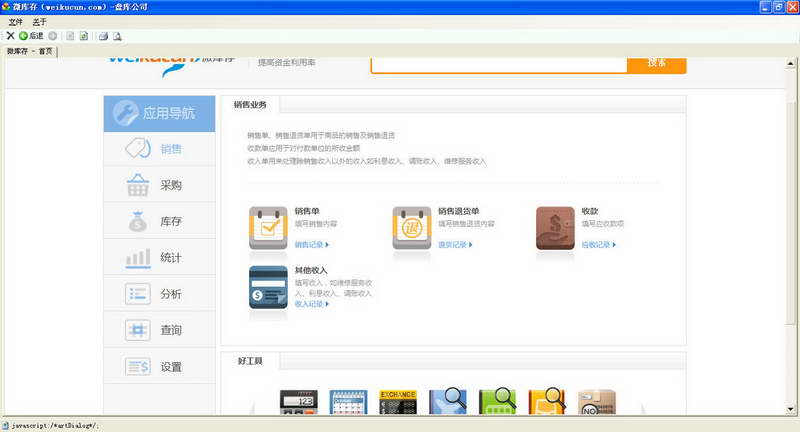Click the orange 搜索 search button
The height and width of the screenshot is (432, 800).
656,62
